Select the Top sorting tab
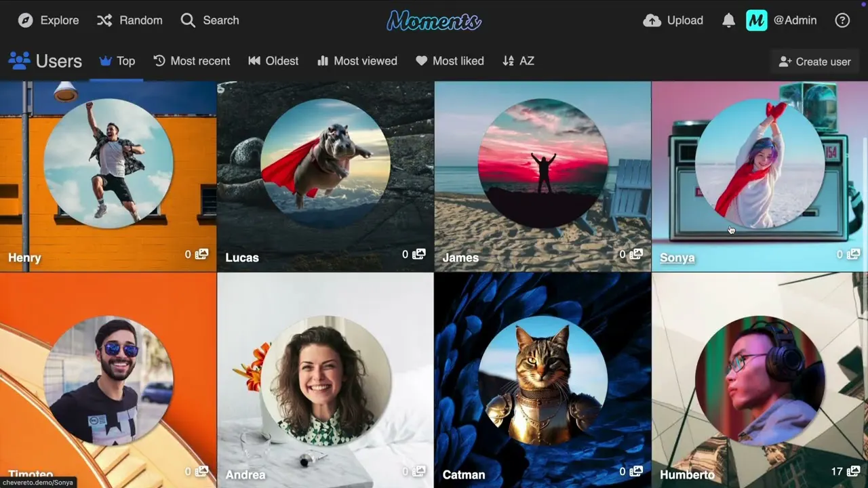This screenshot has width=868, height=488. pyautogui.click(x=117, y=61)
